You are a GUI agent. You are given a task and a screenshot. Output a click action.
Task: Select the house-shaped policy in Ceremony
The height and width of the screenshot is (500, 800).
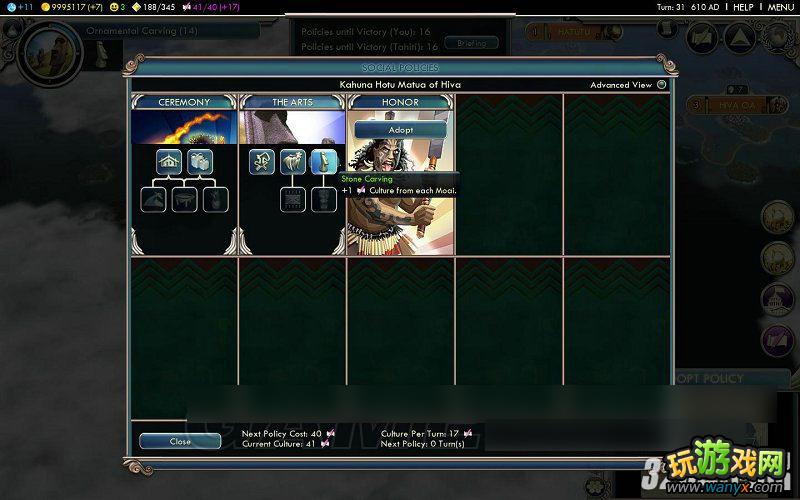[x=169, y=162]
